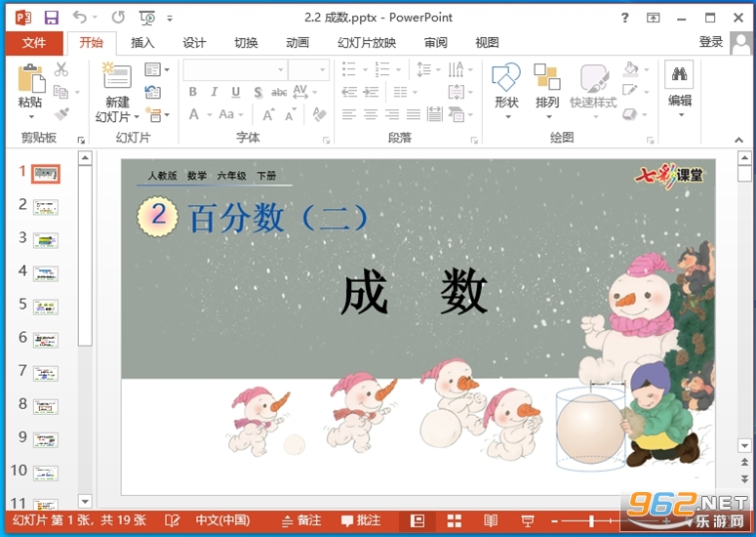Select slide 6 thumbnail

[46, 340]
